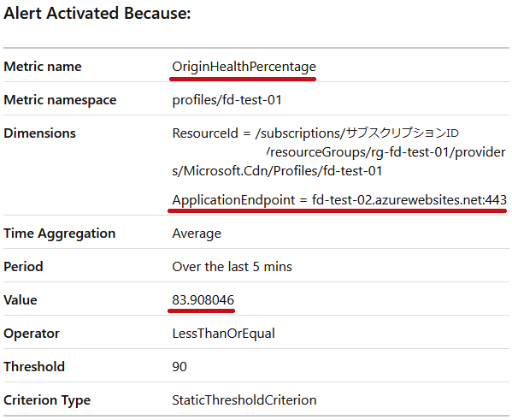Screen dimensions: 512x420
Task: Click the Value row label
Action: [21, 300]
